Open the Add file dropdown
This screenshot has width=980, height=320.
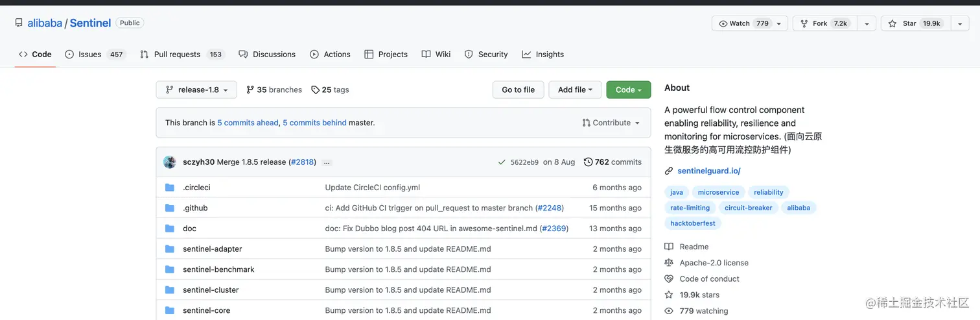coord(575,90)
